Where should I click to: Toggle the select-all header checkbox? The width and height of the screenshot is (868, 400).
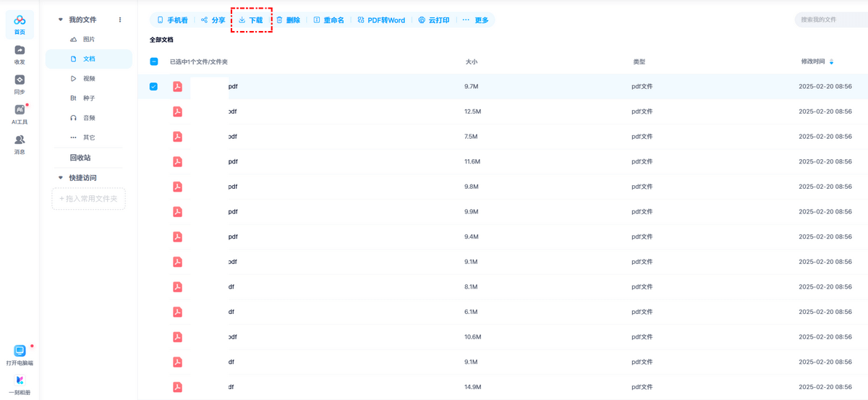pyautogui.click(x=153, y=61)
